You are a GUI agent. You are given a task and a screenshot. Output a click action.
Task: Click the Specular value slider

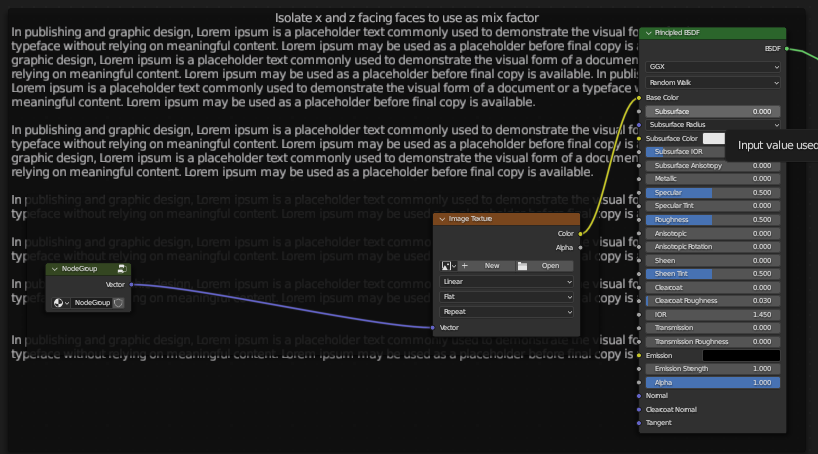(x=713, y=193)
